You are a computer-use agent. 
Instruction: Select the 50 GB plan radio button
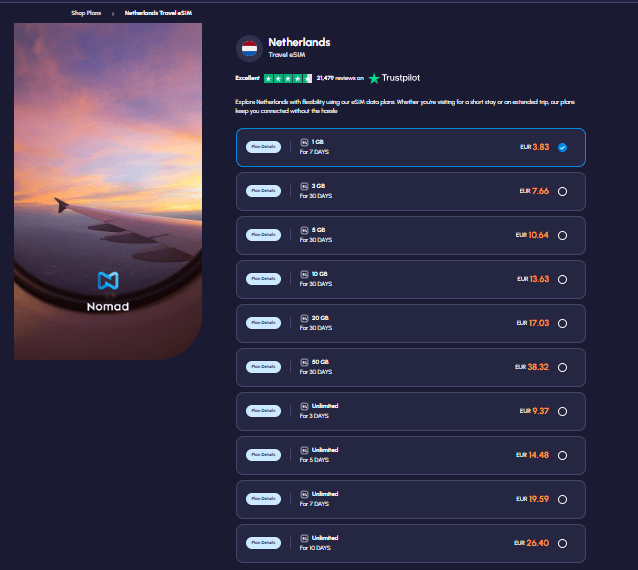coord(562,367)
